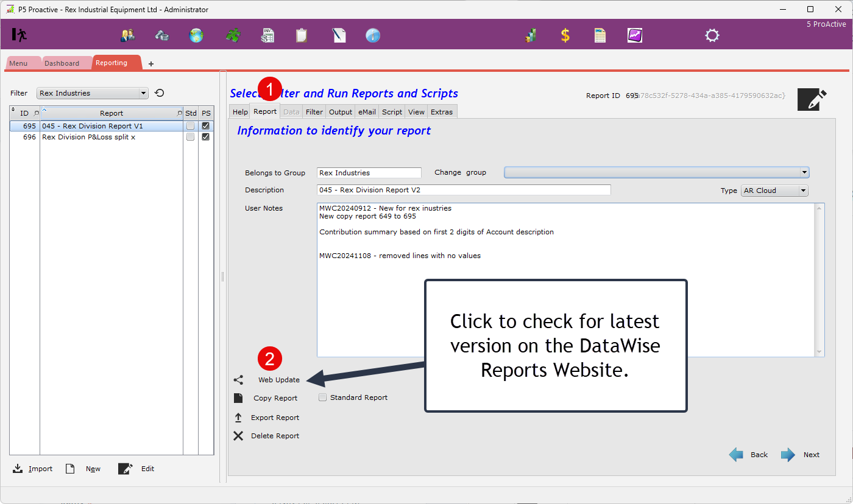Add a new tab with plus icon
Image resolution: width=853 pixels, height=504 pixels.
click(151, 63)
